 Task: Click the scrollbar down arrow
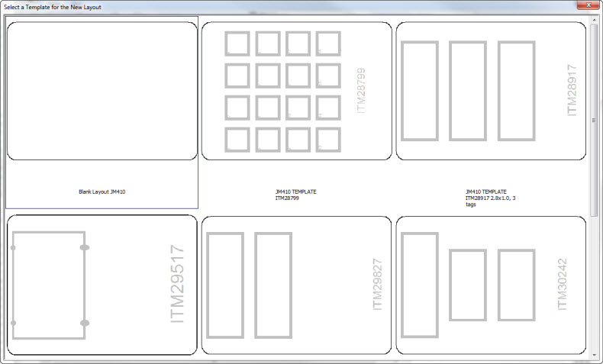tap(594, 355)
